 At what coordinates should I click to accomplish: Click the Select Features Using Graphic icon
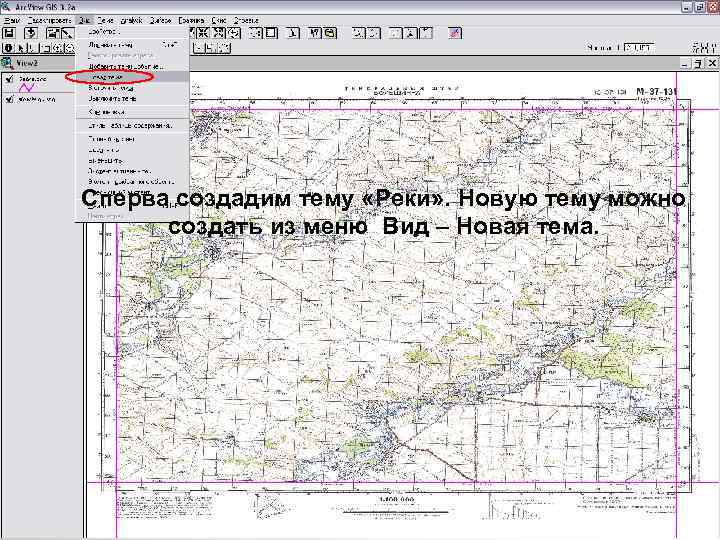256,33
